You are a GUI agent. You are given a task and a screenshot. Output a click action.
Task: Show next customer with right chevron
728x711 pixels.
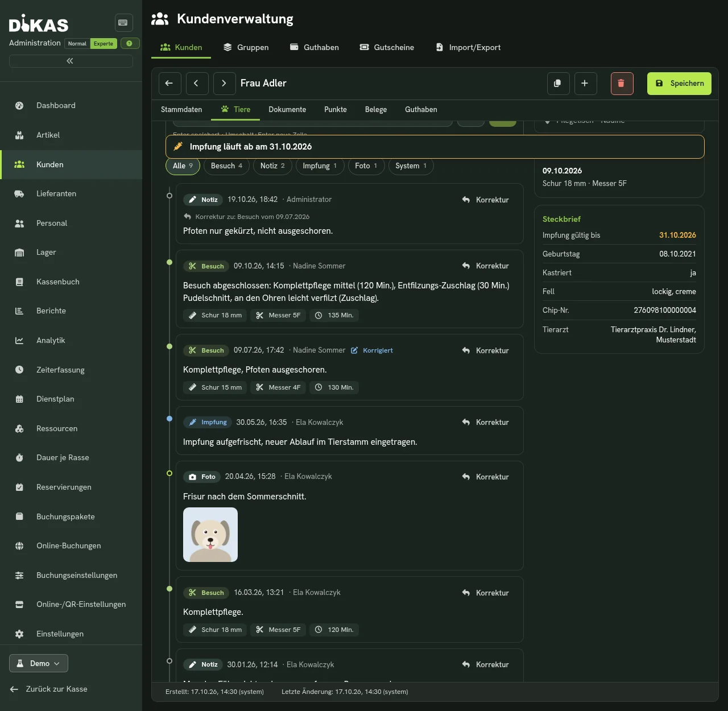click(x=224, y=83)
